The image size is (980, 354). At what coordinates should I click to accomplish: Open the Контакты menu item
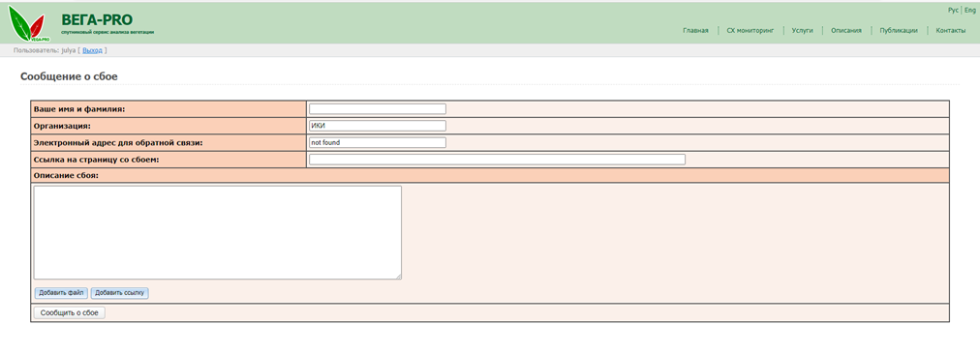tap(950, 30)
